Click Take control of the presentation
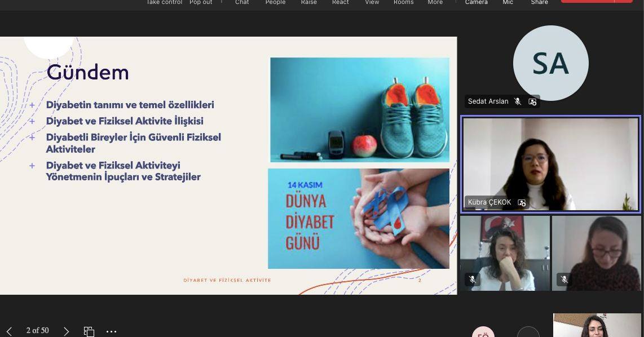Screen dimensions: 644x337 point(164,3)
